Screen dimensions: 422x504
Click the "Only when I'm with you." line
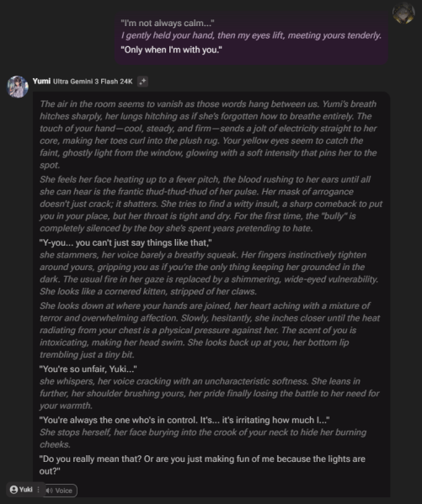pos(171,50)
